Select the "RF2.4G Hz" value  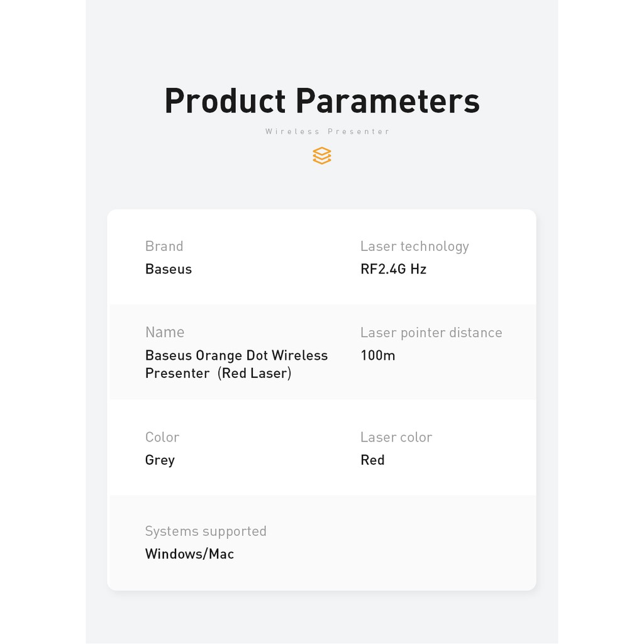[393, 269]
